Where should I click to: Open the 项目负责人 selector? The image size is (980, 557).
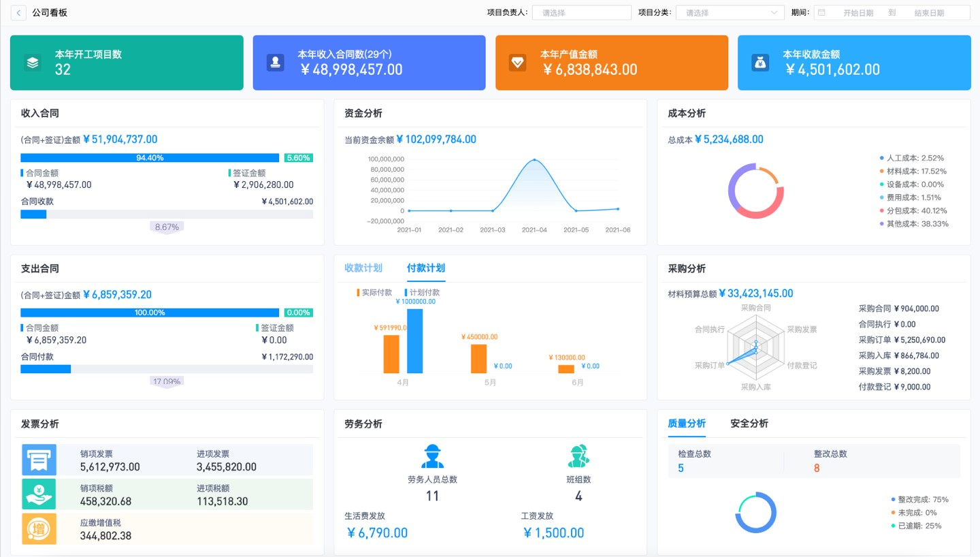581,13
